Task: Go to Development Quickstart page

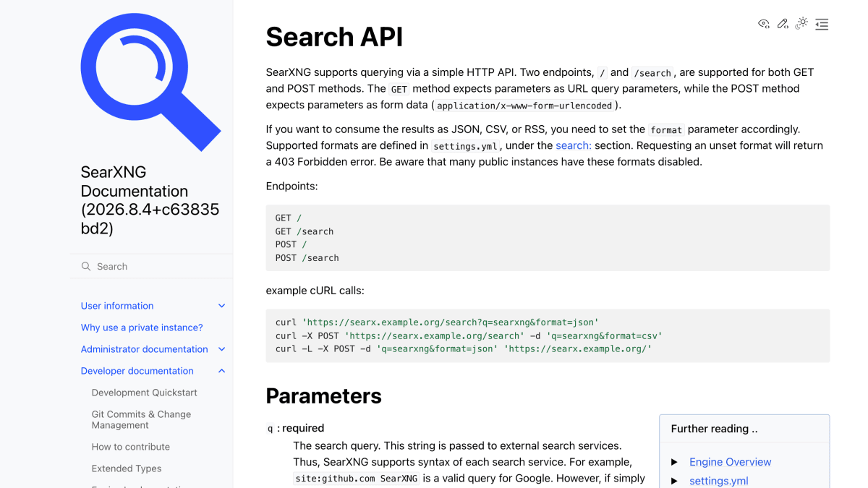Action: click(x=145, y=393)
